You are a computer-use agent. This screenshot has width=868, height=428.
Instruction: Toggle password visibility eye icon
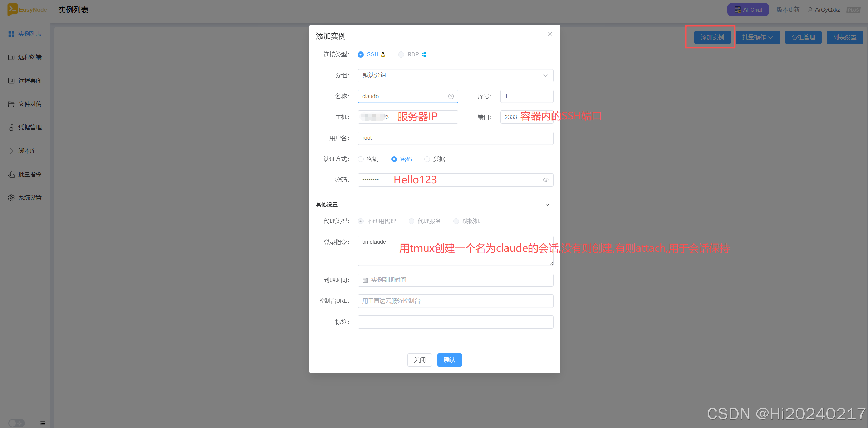(x=546, y=180)
